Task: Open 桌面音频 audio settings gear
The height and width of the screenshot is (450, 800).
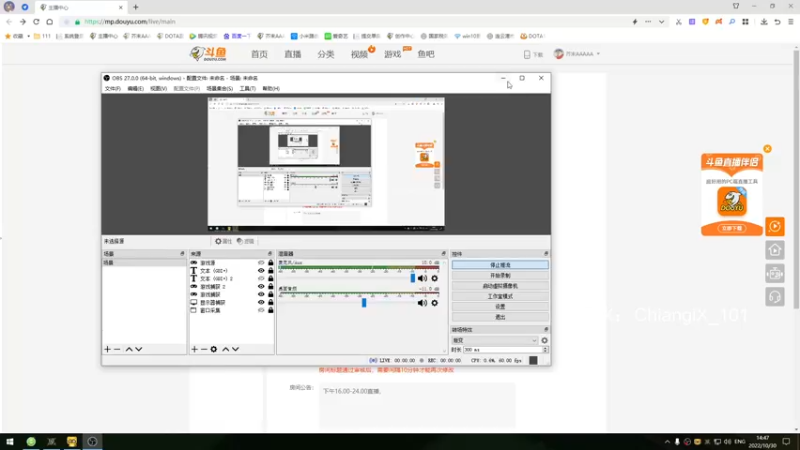Action: [x=435, y=303]
